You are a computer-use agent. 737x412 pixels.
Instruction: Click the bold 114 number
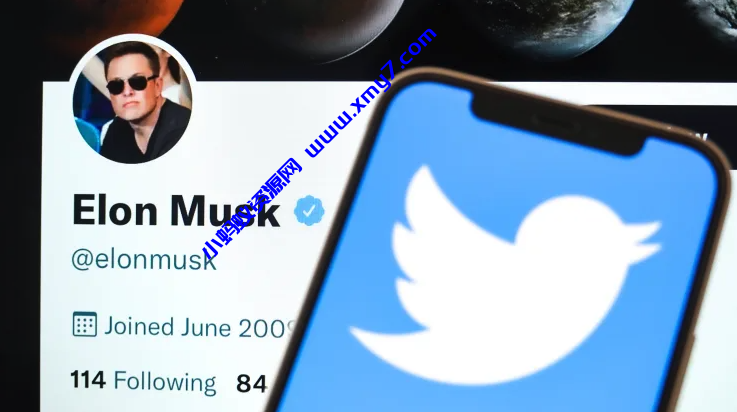88,379
